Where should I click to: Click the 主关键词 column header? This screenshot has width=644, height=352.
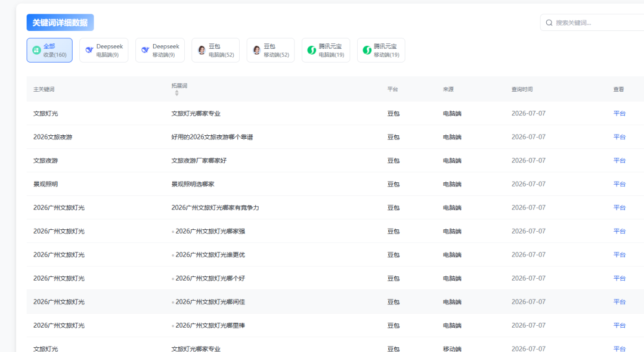click(44, 89)
